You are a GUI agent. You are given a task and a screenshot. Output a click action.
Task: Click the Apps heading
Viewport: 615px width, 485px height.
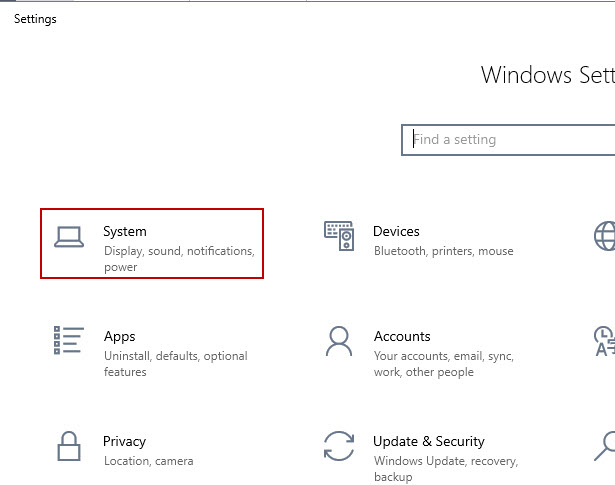[x=120, y=337]
